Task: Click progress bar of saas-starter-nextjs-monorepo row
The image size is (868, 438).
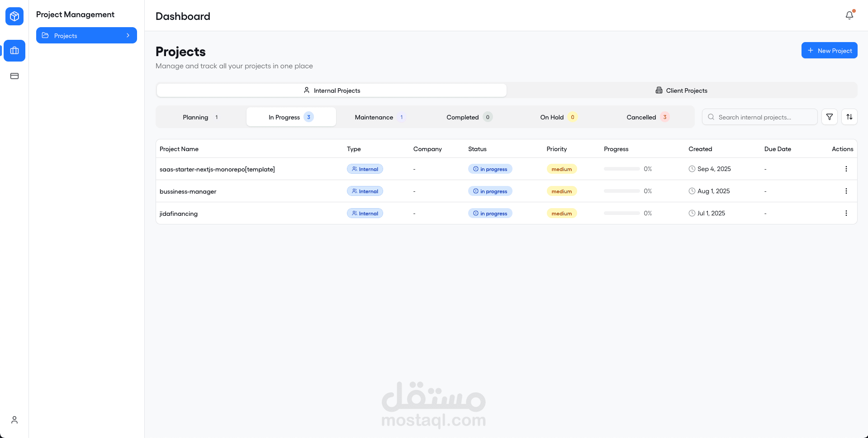Action: pos(621,169)
